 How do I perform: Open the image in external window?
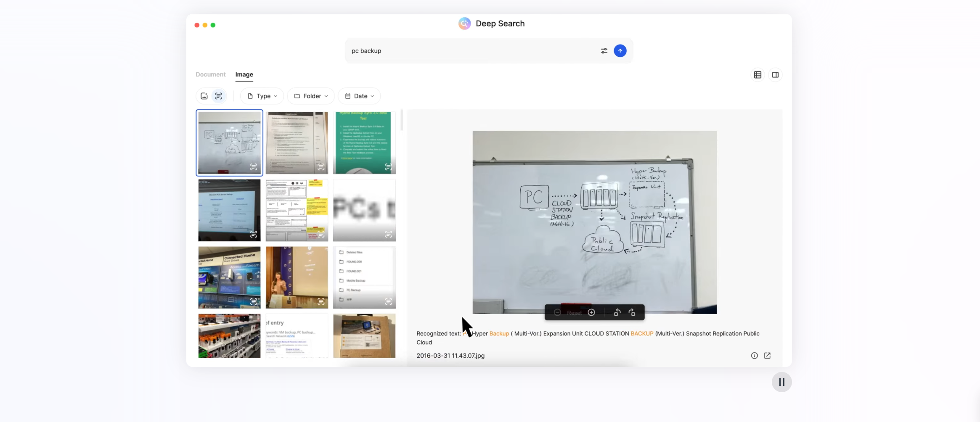pos(767,356)
